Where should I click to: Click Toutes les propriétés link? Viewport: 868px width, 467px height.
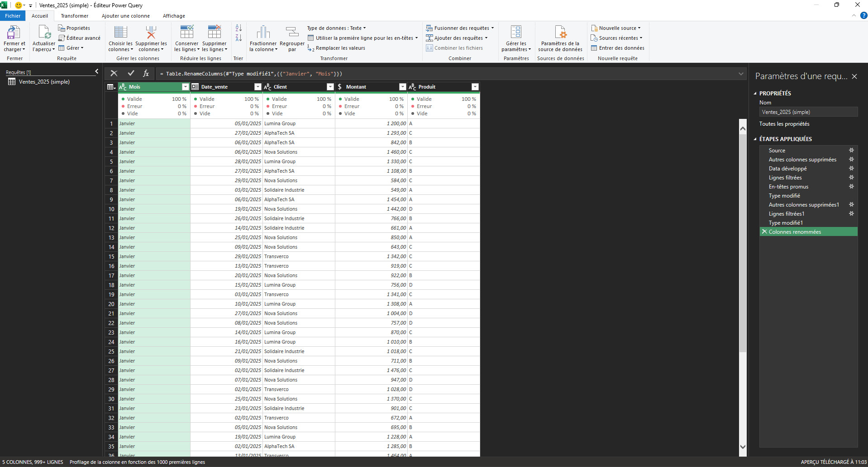(x=784, y=124)
